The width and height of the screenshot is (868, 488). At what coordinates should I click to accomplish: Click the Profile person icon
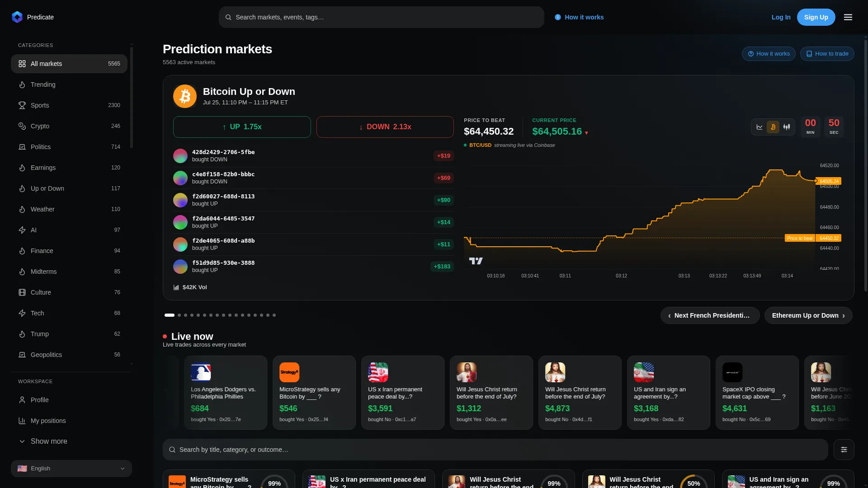pos(22,400)
